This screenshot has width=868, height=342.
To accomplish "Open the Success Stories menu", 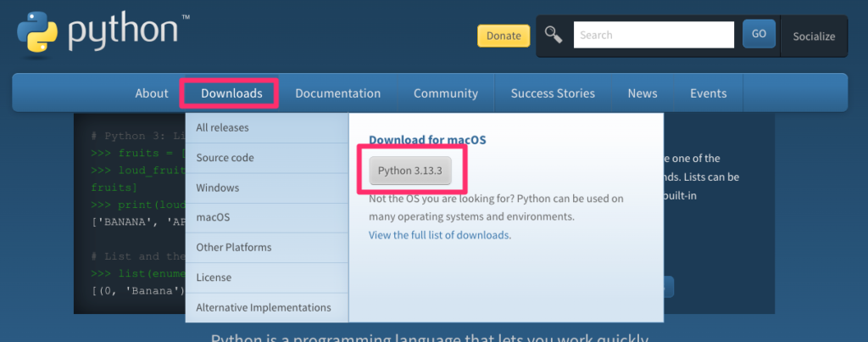I will pyautogui.click(x=553, y=93).
